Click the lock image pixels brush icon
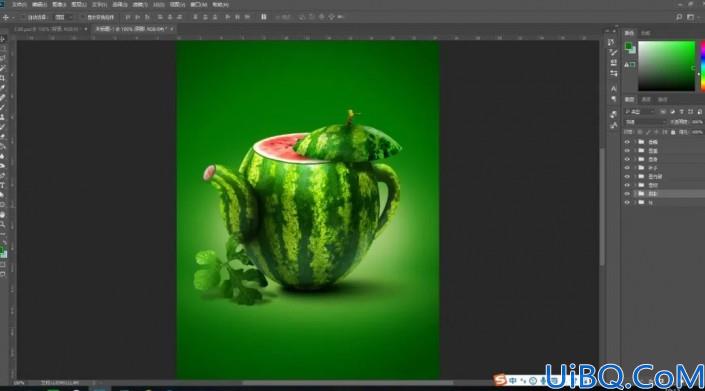This screenshot has height=391, width=705. pyautogui.click(x=648, y=132)
